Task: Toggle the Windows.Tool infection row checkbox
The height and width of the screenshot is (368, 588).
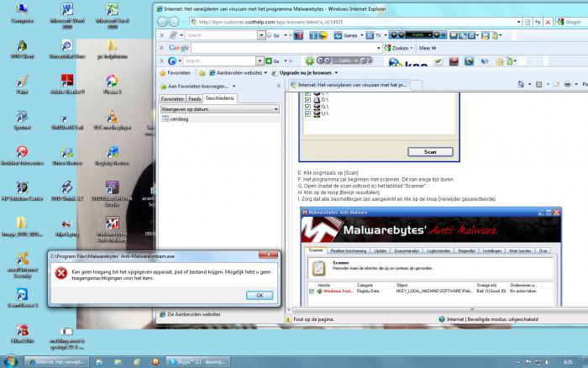Action: pos(312,291)
